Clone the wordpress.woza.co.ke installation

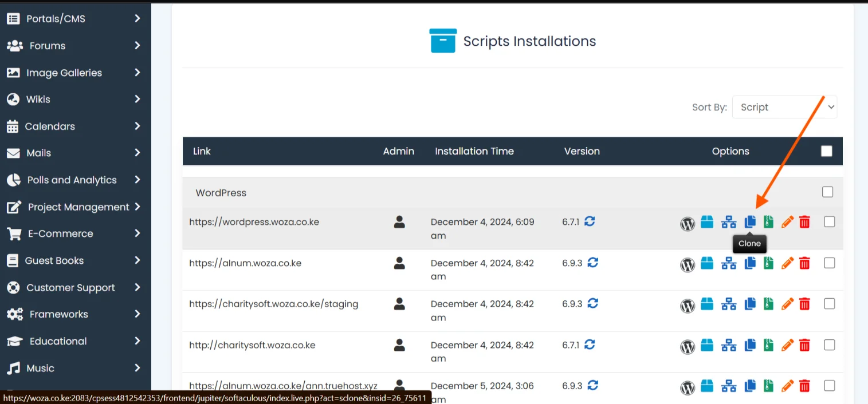(x=749, y=221)
